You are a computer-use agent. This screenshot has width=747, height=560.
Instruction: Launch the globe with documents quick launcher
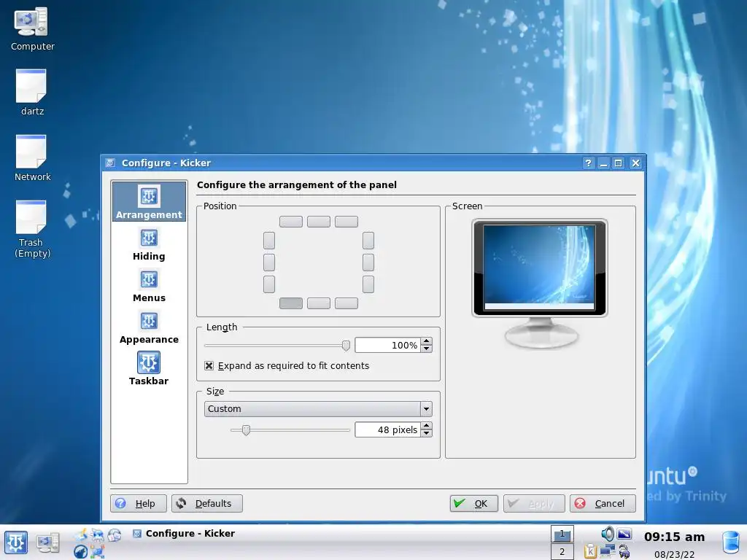pyautogui.click(x=115, y=534)
